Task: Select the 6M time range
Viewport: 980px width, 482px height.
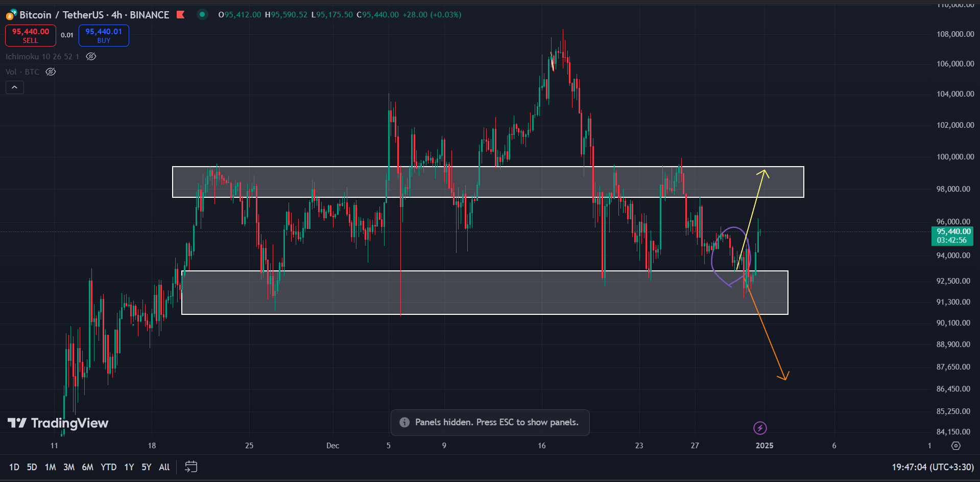Action: pyautogui.click(x=87, y=467)
